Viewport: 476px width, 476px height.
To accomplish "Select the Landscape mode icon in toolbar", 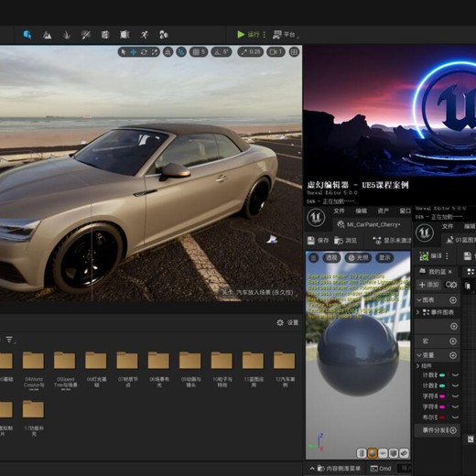I will (47, 35).
